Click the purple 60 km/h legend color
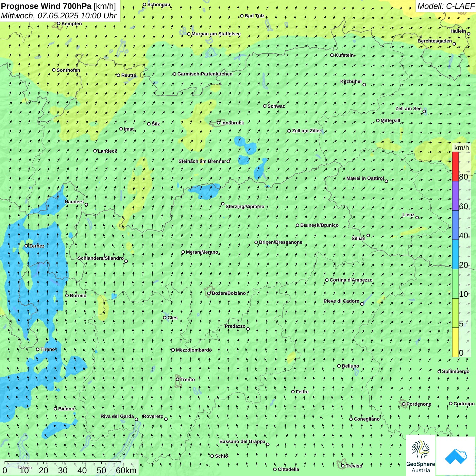 455,196
